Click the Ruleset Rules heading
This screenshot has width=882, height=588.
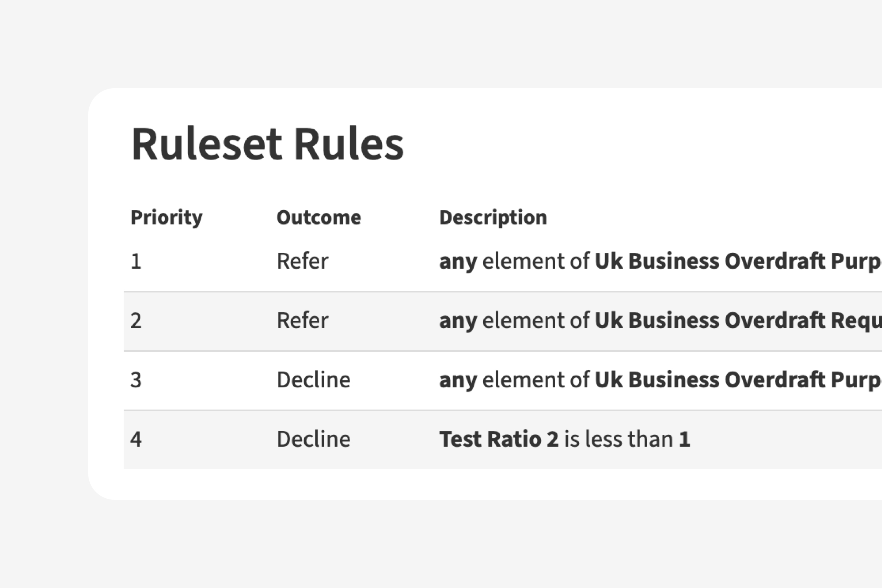pyautogui.click(x=268, y=144)
